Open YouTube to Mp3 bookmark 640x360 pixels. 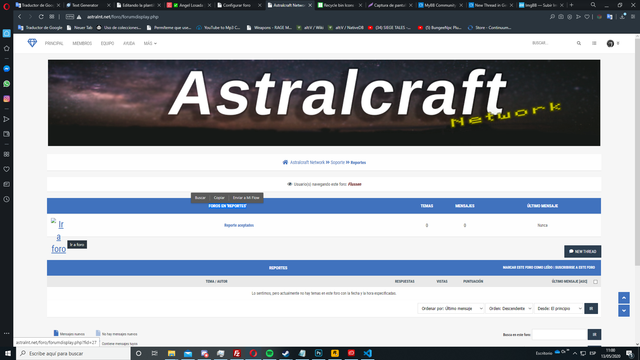[218, 28]
